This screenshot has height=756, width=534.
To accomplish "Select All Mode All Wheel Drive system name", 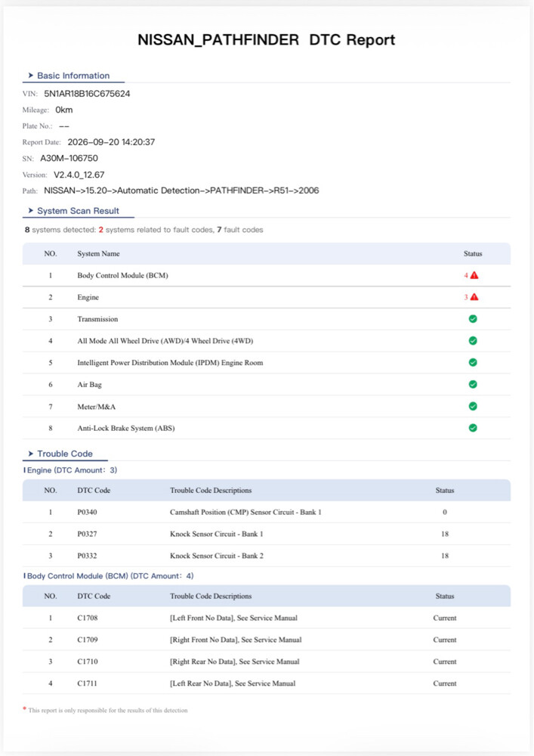I will click(x=165, y=341).
